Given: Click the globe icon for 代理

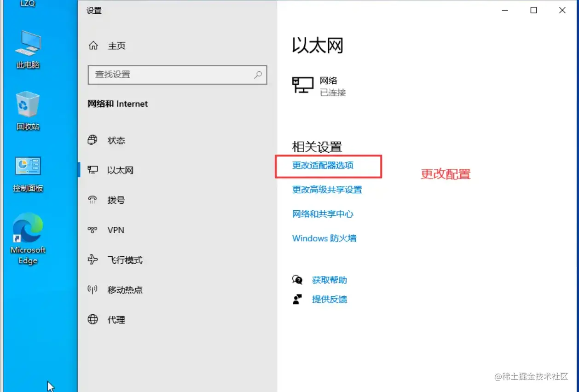Looking at the screenshot, I should pos(93,320).
